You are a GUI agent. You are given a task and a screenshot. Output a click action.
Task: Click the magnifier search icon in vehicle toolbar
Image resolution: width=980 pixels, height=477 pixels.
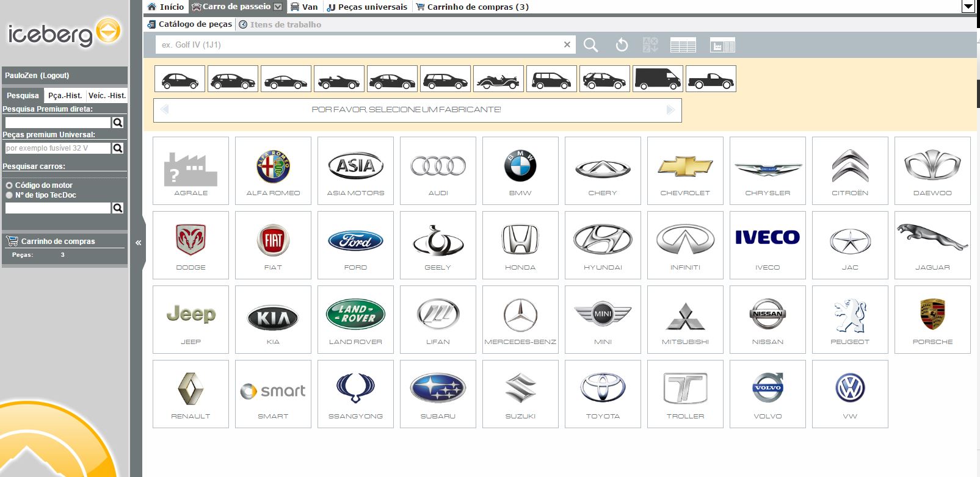pyautogui.click(x=590, y=45)
